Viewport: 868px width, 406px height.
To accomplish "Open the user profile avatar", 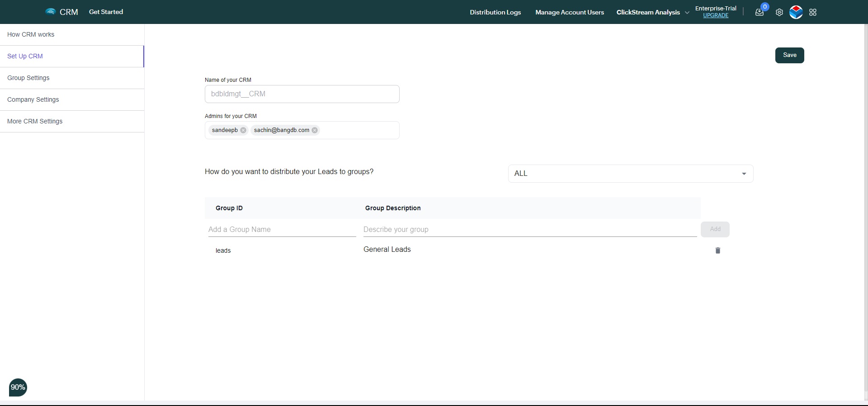I will [796, 12].
